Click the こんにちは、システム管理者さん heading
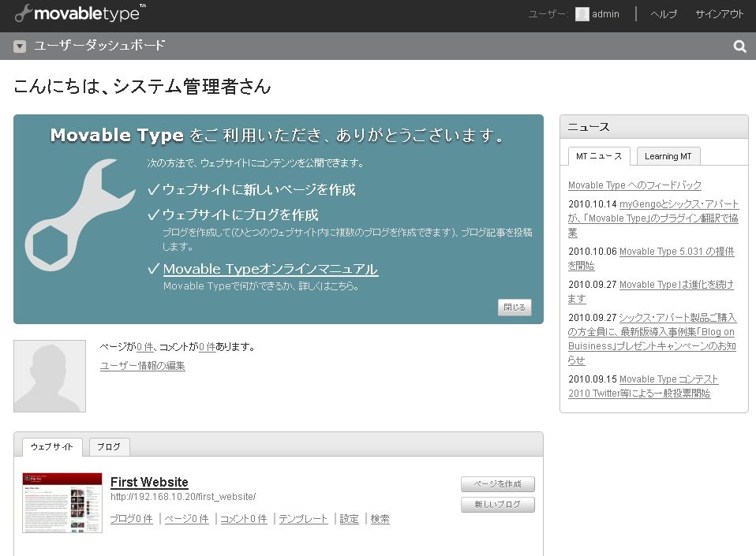The image size is (756, 556). [x=142, y=87]
